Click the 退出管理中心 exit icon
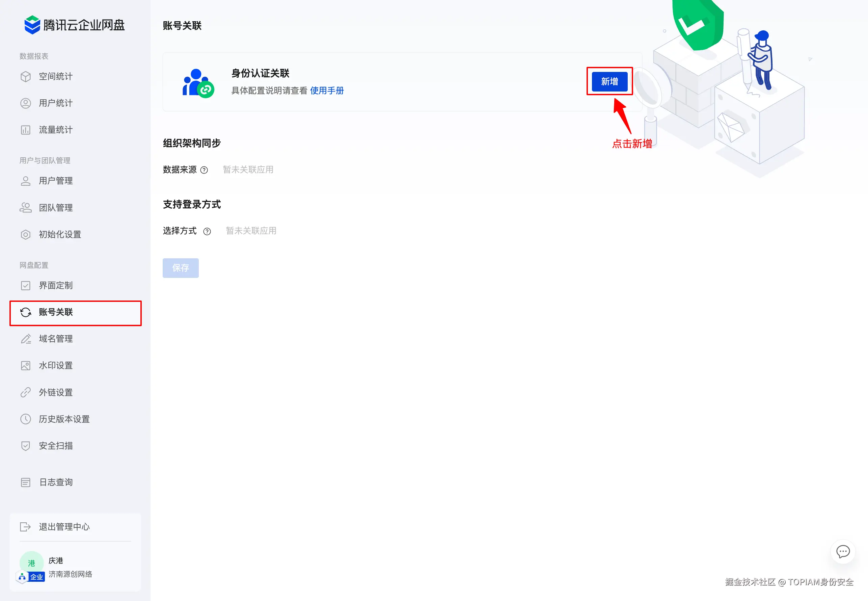868x601 pixels. coord(25,527)
